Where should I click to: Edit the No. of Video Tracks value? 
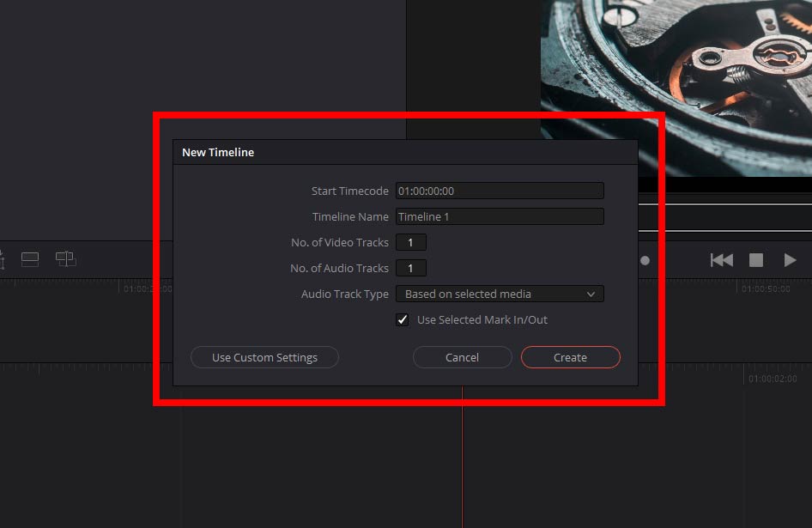coord(410,242)
